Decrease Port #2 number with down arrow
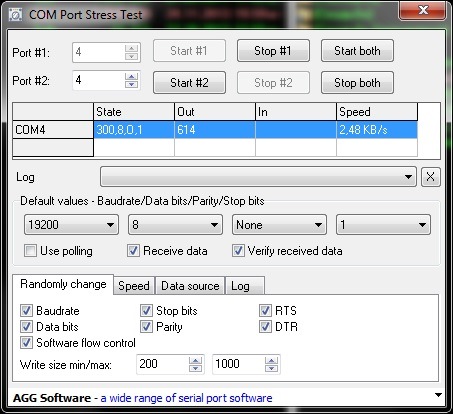This screenshot has height=414, width=453. (131, 84)
